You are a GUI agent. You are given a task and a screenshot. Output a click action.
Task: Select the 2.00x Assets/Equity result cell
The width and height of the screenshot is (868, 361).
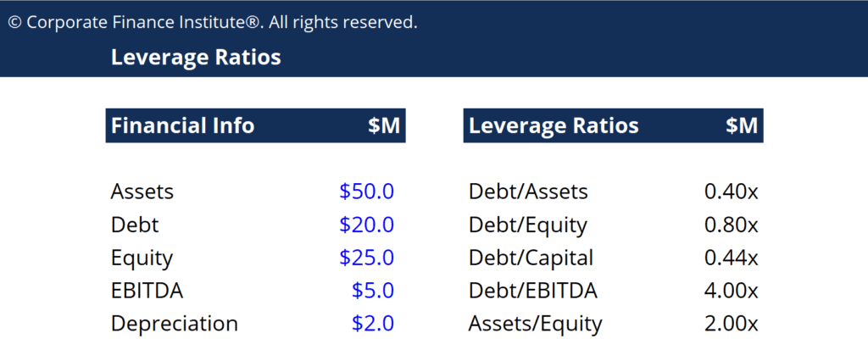tap(731, 324)
